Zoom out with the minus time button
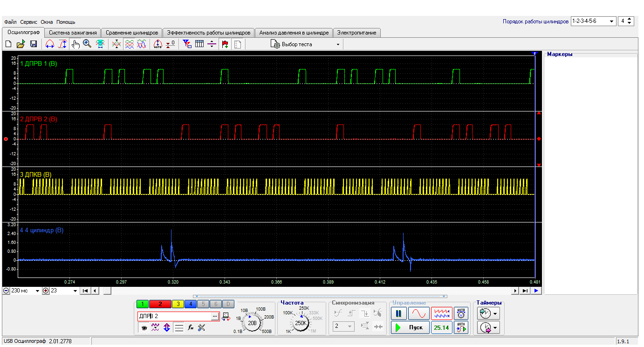The height and width of the screenshot is (347, 644). point(6,291)
